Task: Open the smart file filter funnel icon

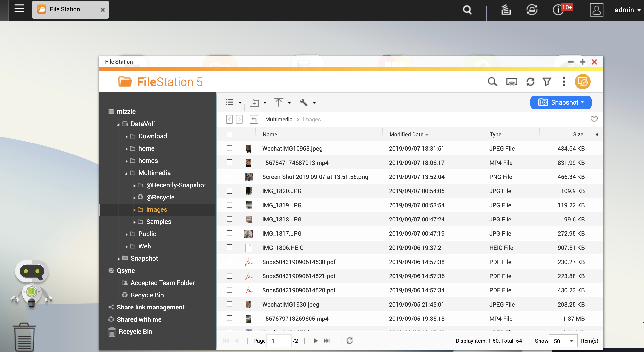Action: pyautogui.click(x=547, y=82)
